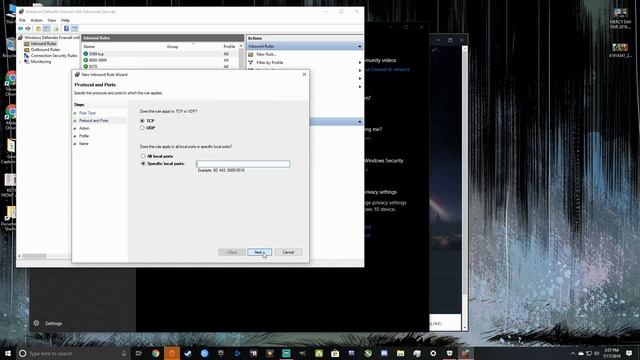Open the Filter by Profile submenu arrow
The height and width of the screenshot is (360, 640).
pyautogui.click(x=360, y=62)
